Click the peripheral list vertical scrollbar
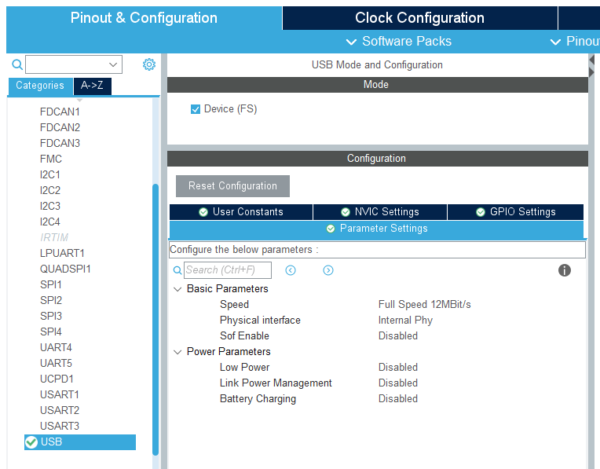Screen dimensions: 600x469 point(155,320)
